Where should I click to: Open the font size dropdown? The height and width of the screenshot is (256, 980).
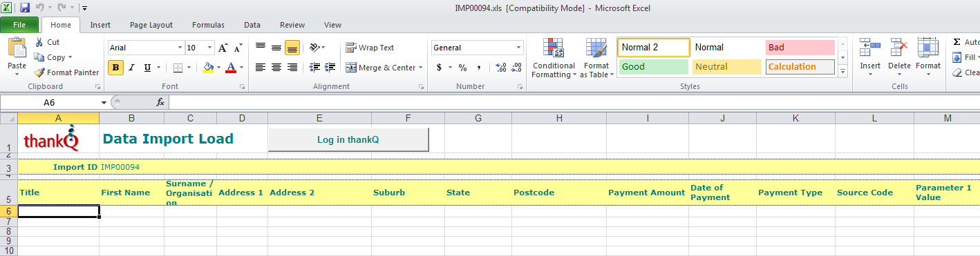click(210, 48)
